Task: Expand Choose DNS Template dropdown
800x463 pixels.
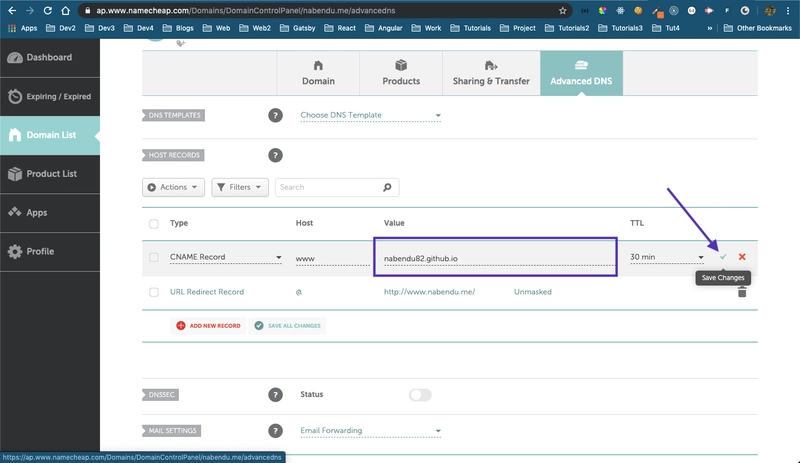Action: coord(370,115)
